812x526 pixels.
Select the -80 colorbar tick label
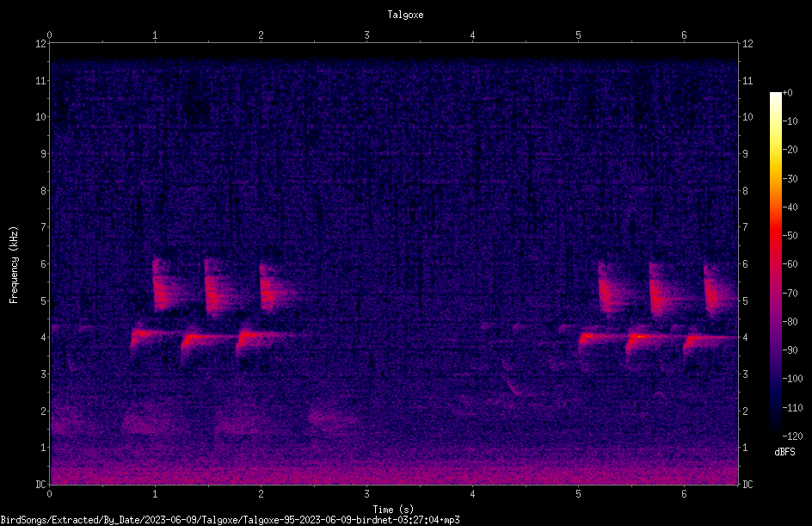[x=790, y=322]
